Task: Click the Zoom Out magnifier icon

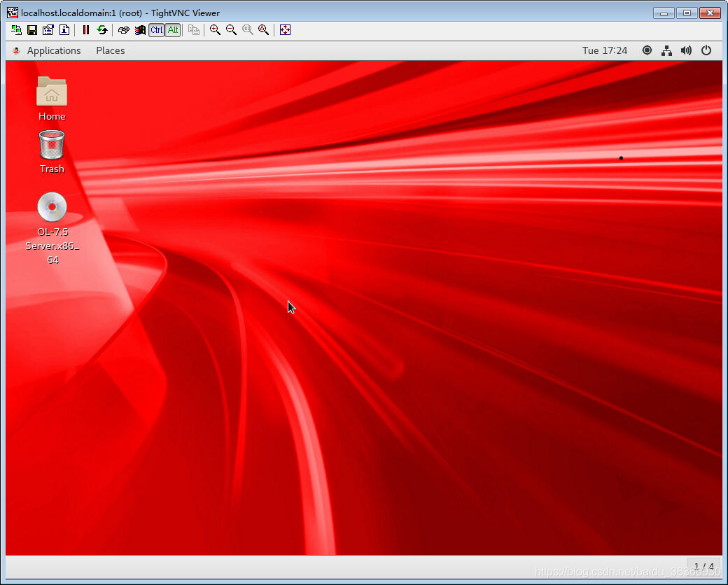Action: (231, 30)
